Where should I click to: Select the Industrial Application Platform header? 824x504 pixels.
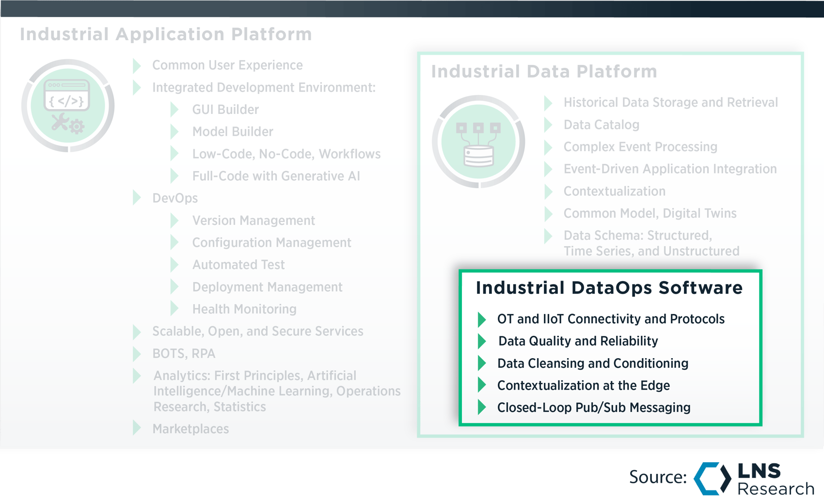[x=166, y=34]
